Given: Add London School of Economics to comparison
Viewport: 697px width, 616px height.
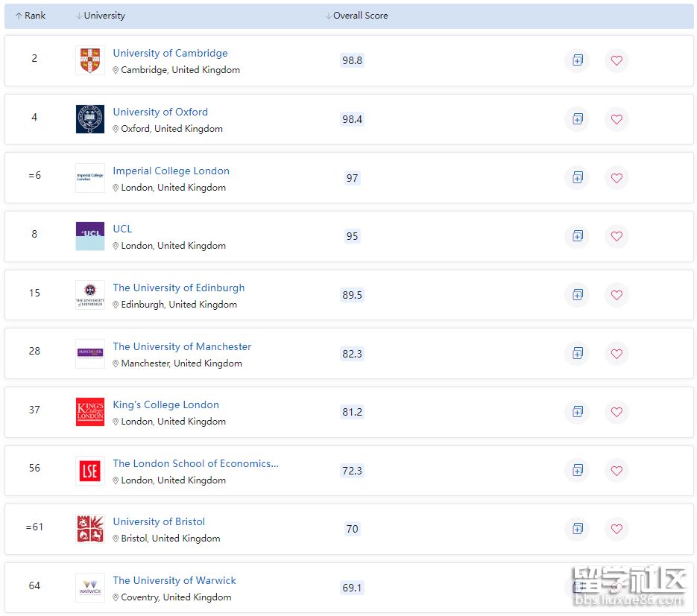Looking at the screenshot, I should (x=578, y=470).
